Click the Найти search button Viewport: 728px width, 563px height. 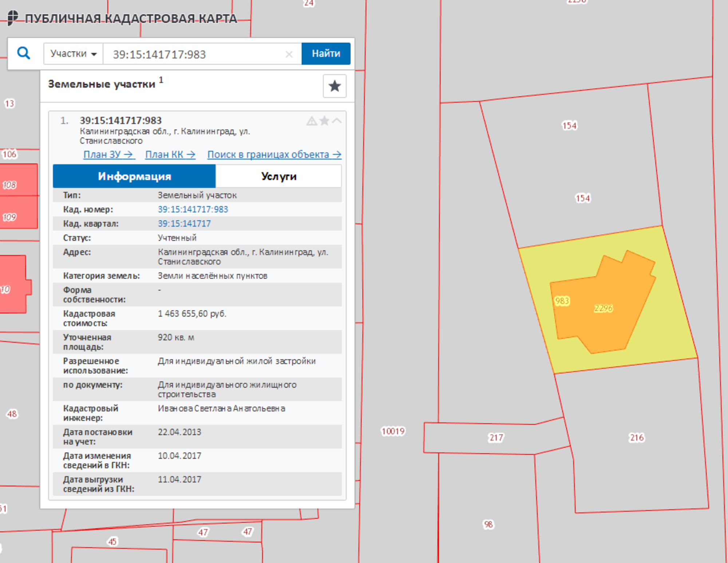click(x=326, y=53)
